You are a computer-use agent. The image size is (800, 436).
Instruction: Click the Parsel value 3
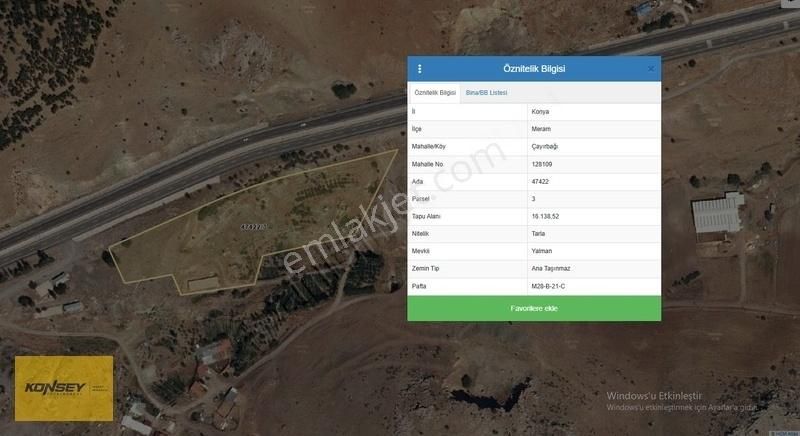tap(533, 199)
